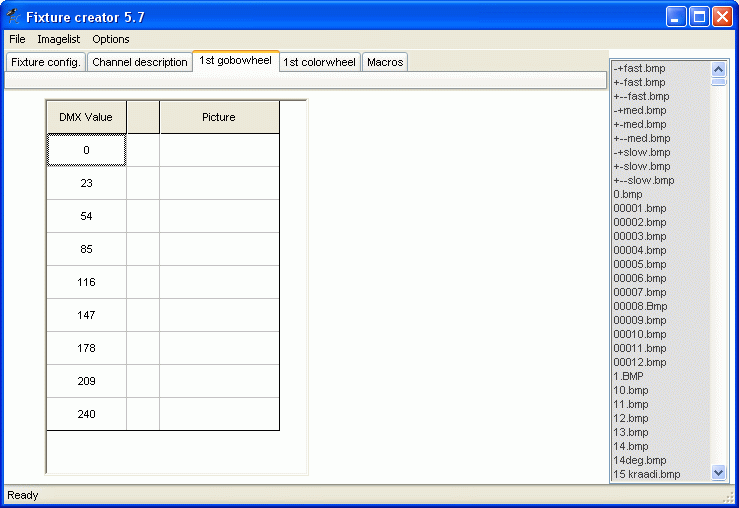Image resolution: width=739 pixels, height=508 pixels.
Task: Select 14deg.bmp in the file list
Action: pyautogui.click(x=640, y=460)
